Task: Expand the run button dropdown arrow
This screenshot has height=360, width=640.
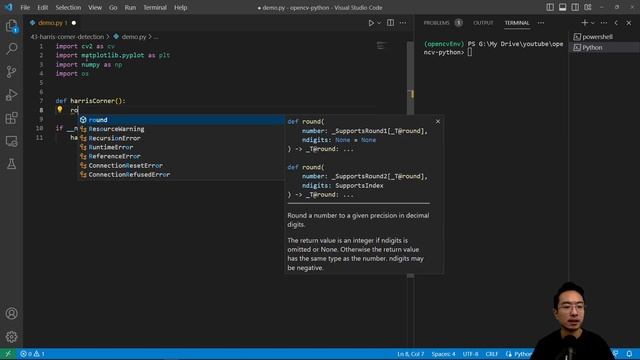Action: pos(379,23)
